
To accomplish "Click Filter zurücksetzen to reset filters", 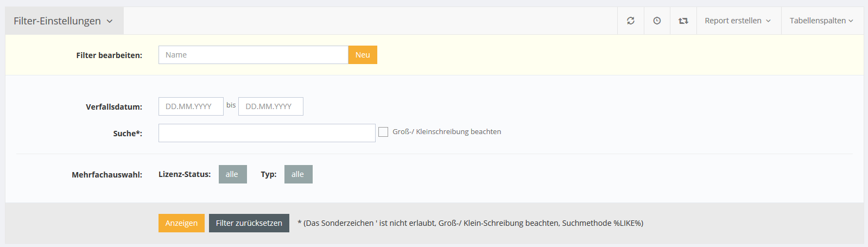I will (x=249, y=223).
